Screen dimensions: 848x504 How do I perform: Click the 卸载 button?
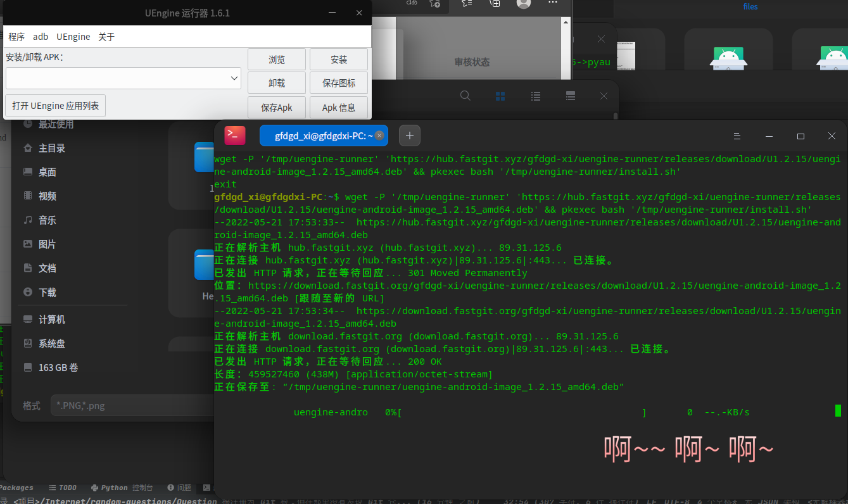tap(277, 83)
